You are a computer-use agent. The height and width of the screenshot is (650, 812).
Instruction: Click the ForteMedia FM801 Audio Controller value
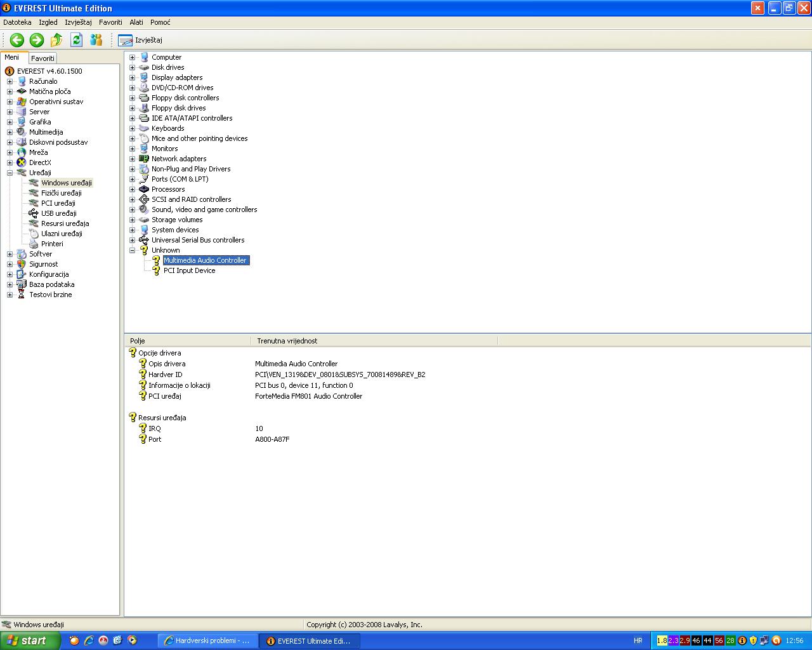coord(309,396)
